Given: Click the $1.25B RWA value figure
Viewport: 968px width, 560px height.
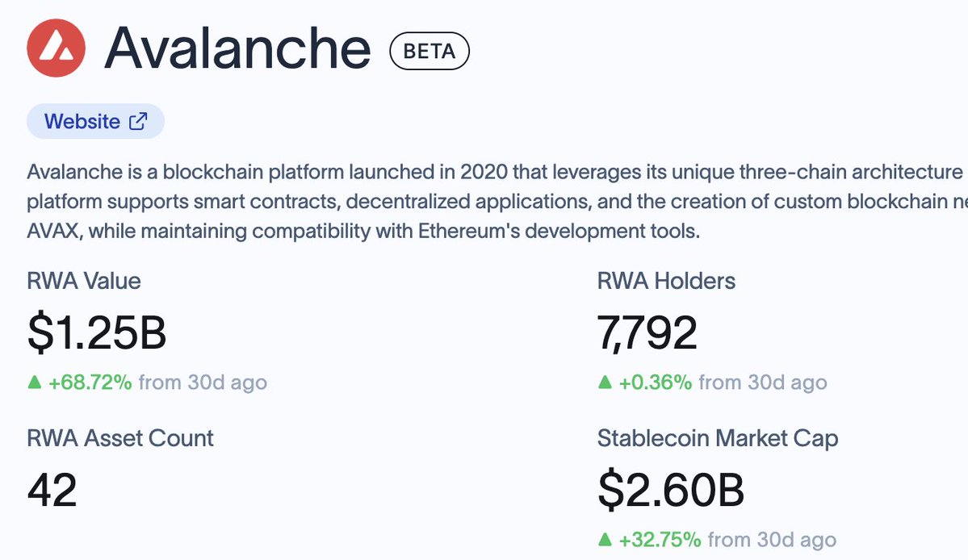Looking at the screenshot, I should click(97, 333).
